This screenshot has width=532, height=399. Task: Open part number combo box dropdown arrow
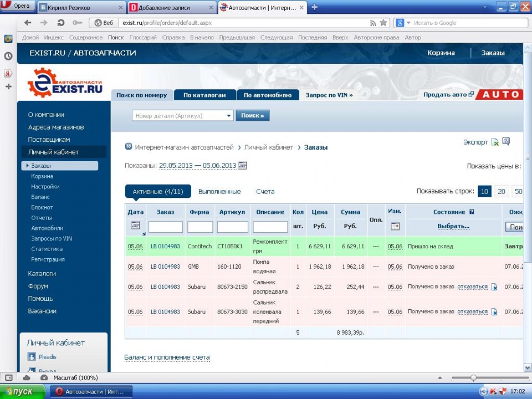click(229, 116)
